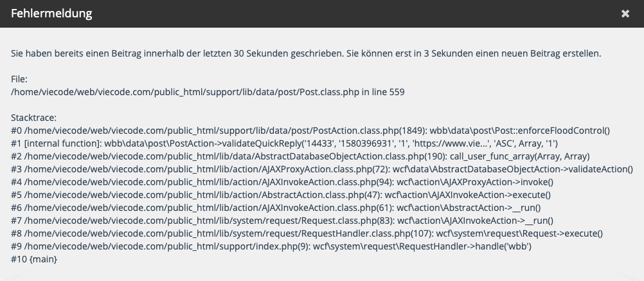The image size is (644, 281).
Task: Select stack frame #5 AbstractAction.class.php line
Action: [x=281, y=195]
